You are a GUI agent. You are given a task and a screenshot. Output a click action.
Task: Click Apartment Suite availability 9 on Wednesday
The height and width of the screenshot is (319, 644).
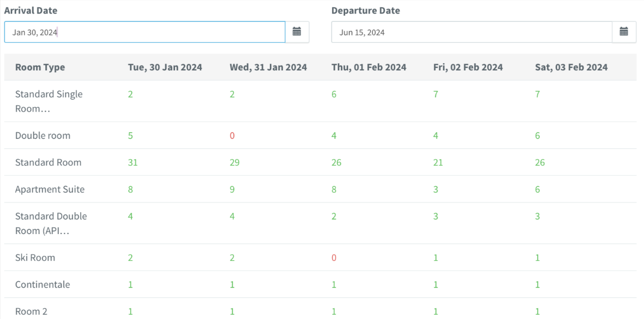click(232, 189)
